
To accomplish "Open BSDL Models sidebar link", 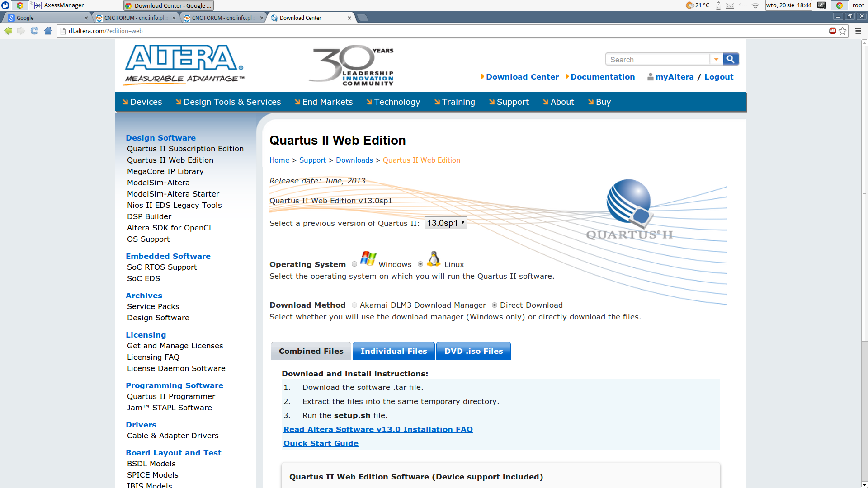I will coord(151,464).
